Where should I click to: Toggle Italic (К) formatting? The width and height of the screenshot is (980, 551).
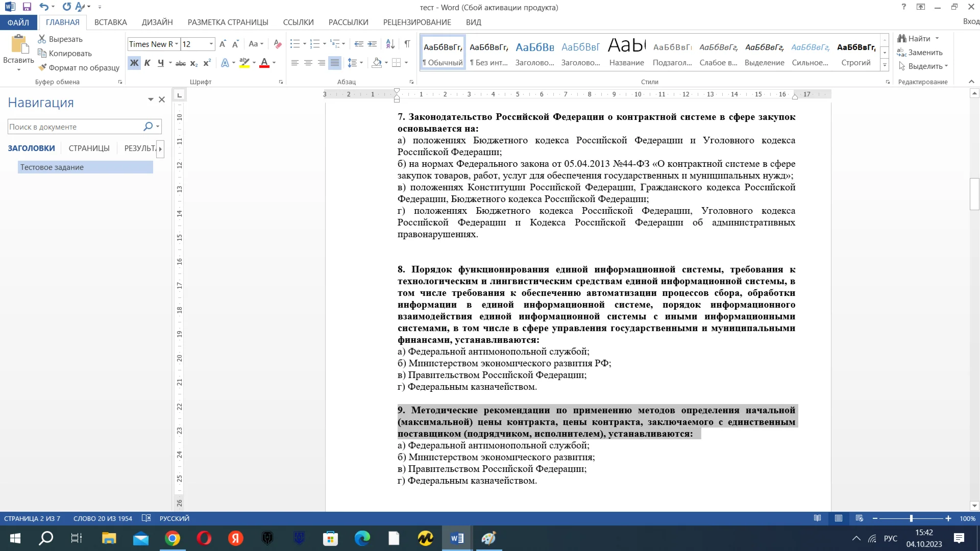[x=148, y=63]
